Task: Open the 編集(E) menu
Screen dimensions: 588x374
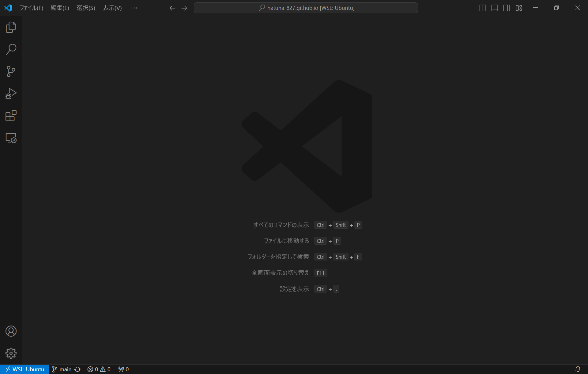Action: pos(60,8)
